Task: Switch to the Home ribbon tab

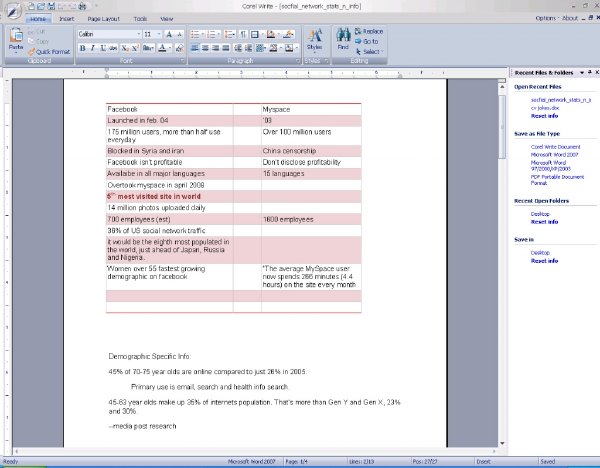Action: pos(38,19)
